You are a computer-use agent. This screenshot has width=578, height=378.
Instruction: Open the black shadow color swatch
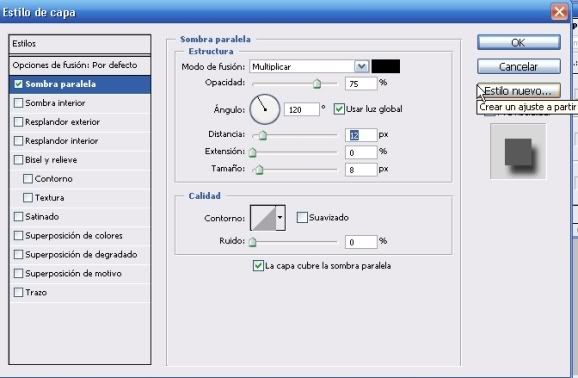tap(386, 66)
